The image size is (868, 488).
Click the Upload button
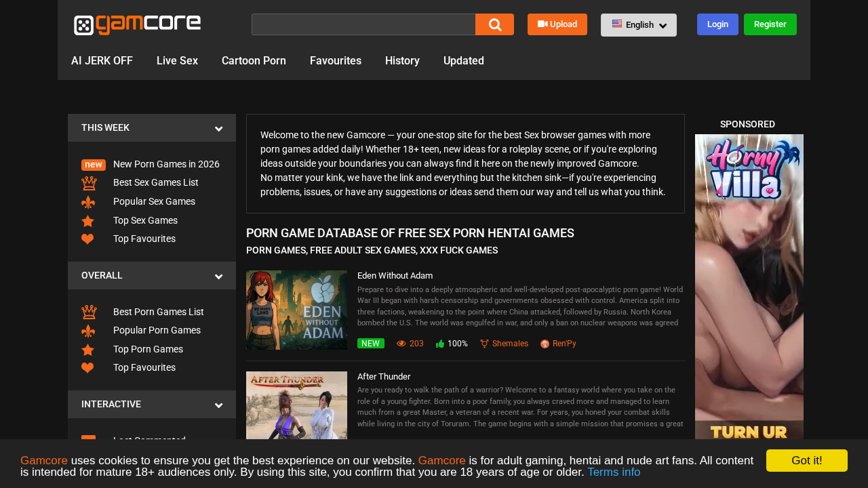click(x=557, y=24)
